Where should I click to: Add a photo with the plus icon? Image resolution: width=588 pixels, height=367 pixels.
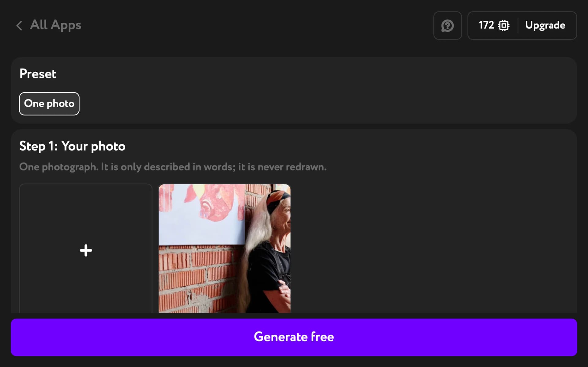(86, 250)
